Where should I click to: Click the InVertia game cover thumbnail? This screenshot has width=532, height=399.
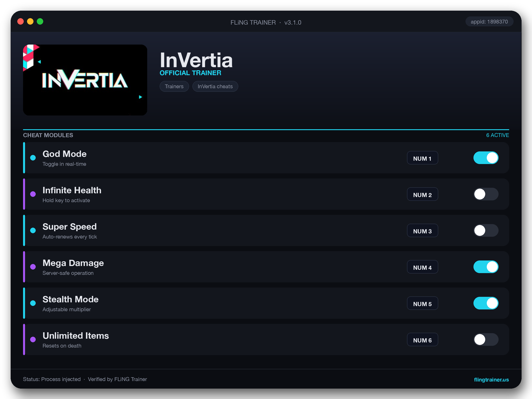tap(85, 80)
